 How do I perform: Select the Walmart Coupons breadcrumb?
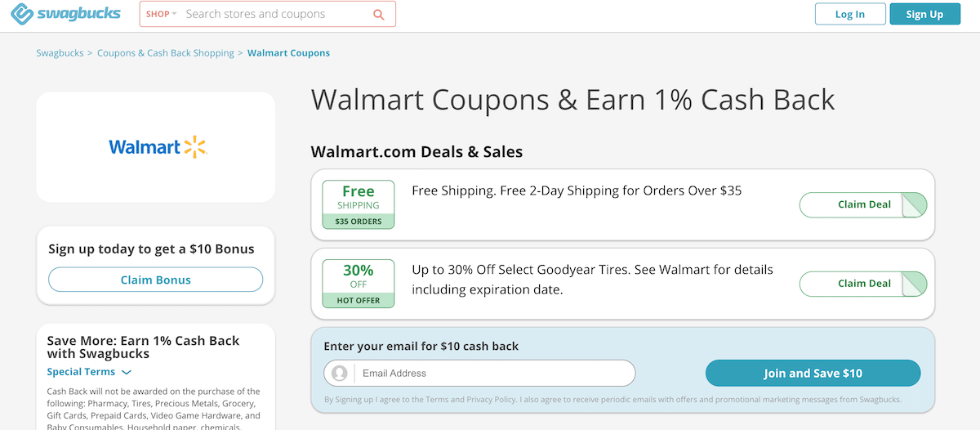pos(288,53)
